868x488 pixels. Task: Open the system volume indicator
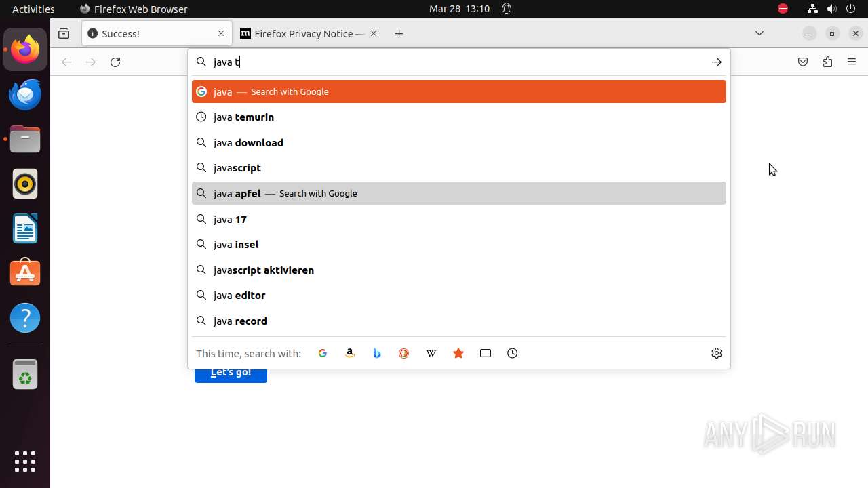(831, 9)
